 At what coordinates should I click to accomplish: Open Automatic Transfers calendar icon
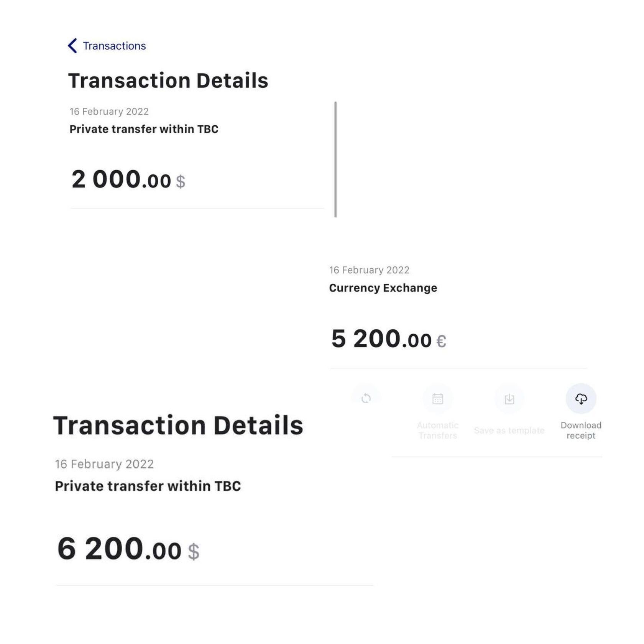438,399
